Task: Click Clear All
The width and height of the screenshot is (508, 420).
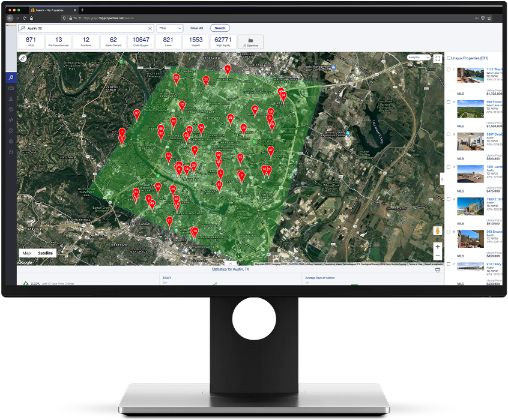Action: point(197,28)
